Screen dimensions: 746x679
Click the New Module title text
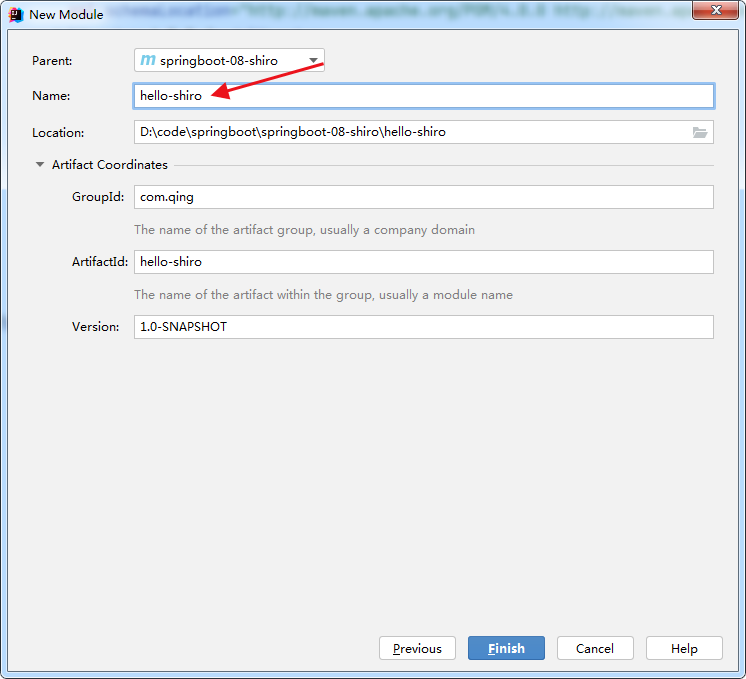tap(66, 15)
